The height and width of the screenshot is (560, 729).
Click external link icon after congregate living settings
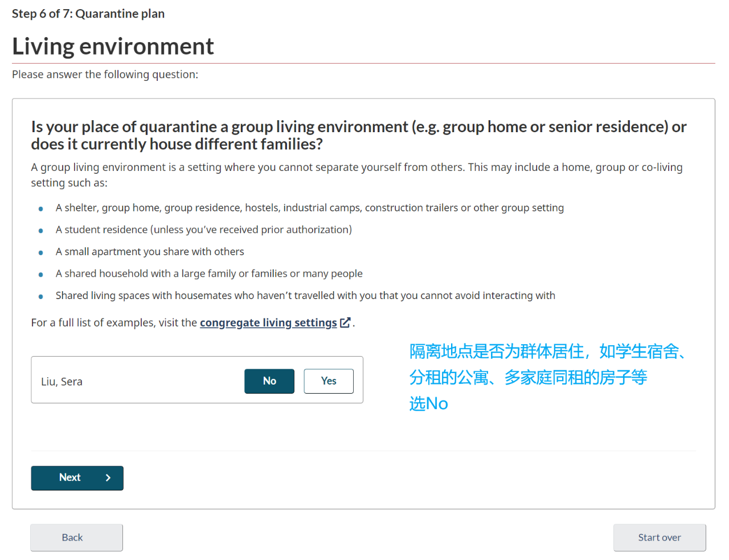click(x=345, y=322)
